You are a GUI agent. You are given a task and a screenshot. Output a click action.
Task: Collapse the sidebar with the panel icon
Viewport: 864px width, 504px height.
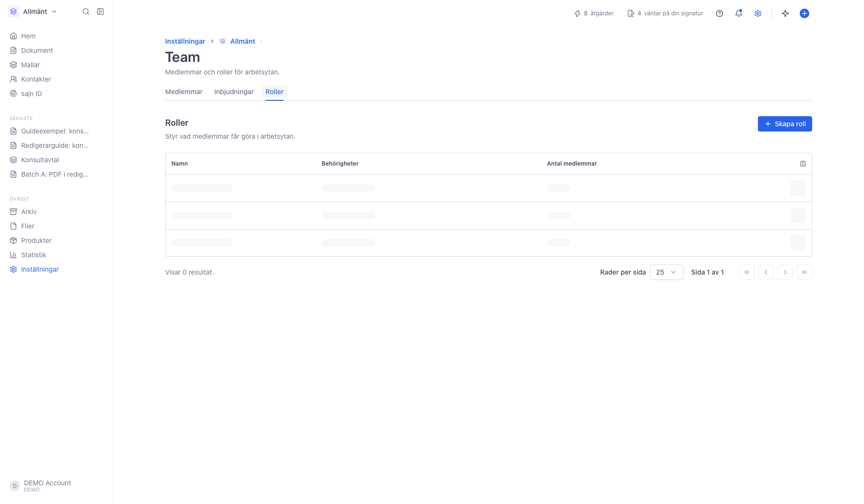click(100, 12)
